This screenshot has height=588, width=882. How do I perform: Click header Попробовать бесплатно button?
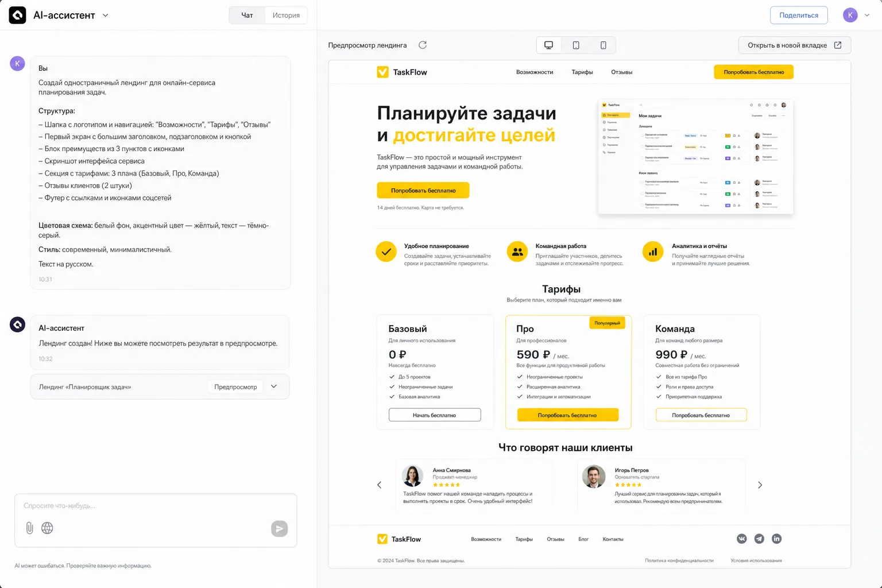click(753, 72)
